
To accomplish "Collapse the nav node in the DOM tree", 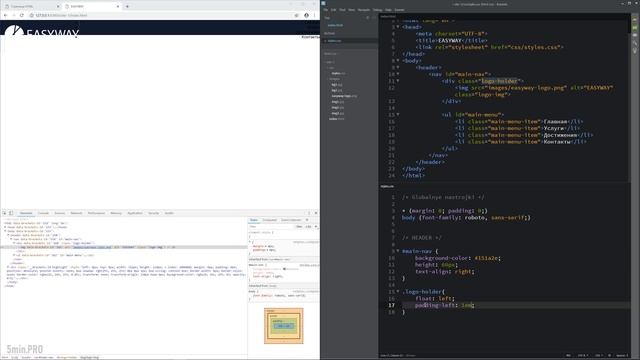I will pos(11,239).
